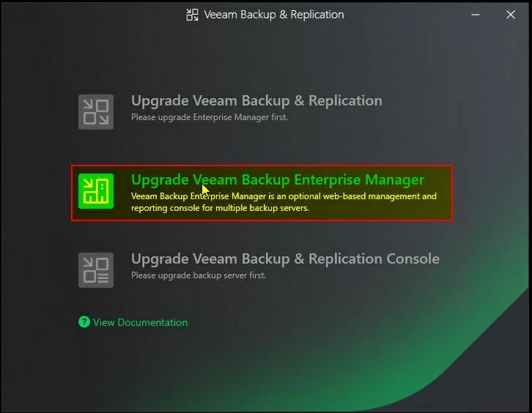Click the green question mark help icon
The width and height of the screenshot is (532, 413).
click(84, 322)
